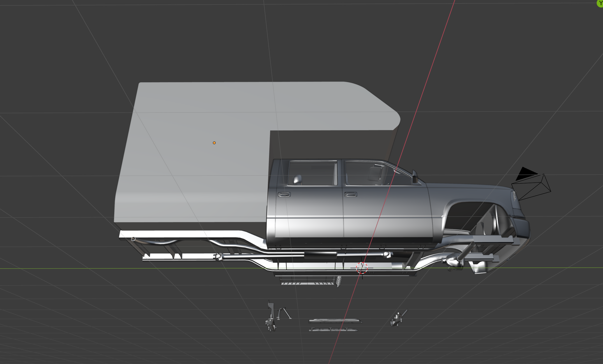Select the exhaust pipe tip at rear
603x364 pixels.
pos(133,239)
